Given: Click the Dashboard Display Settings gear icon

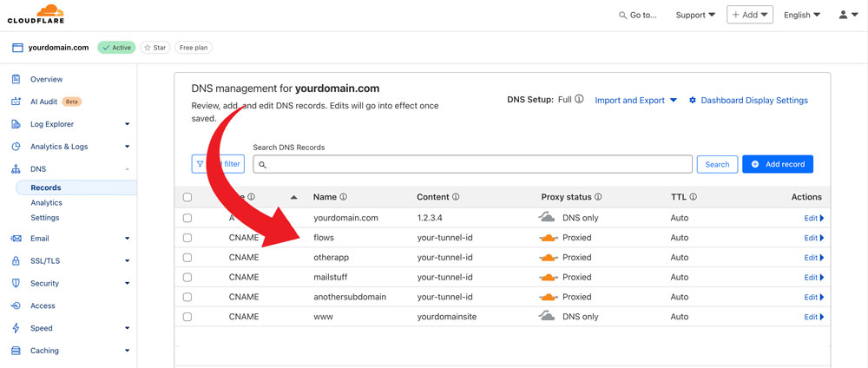Looking at the screenshot, I should (693, 101).
